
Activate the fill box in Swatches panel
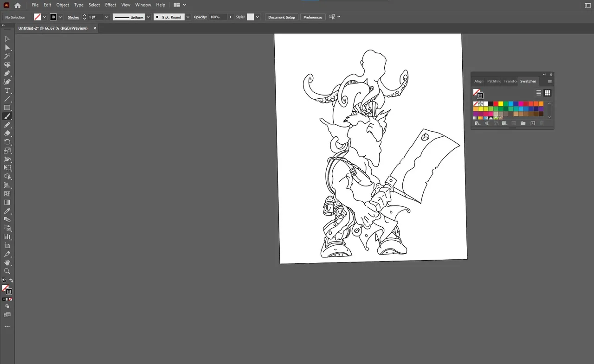pos(477,92)
